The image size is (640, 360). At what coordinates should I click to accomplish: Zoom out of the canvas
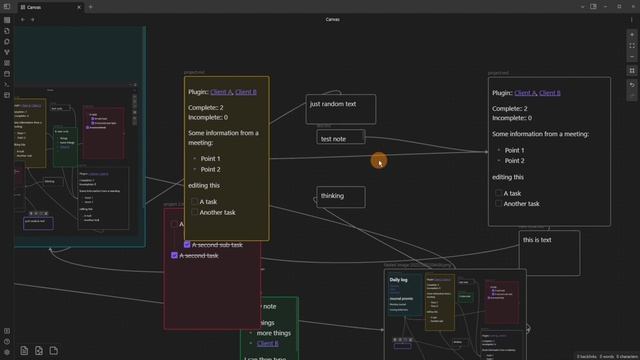(632, 57)
